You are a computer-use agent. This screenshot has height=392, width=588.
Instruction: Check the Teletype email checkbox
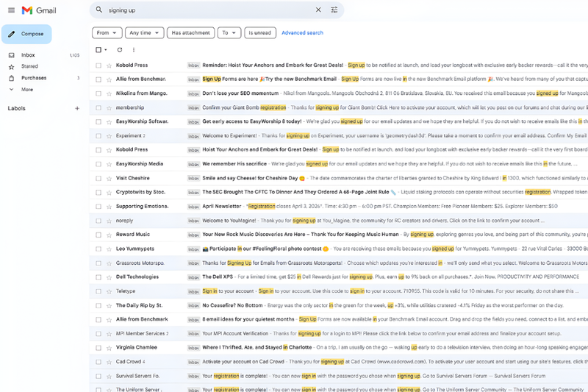98,291
